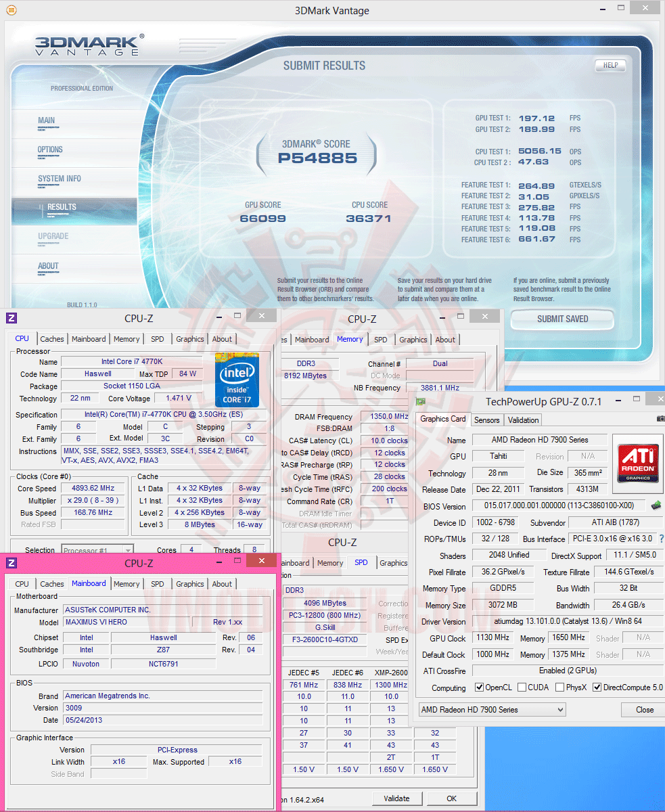The image size is (665, 812).
Task: Click the motherboard model MAXIMUS VI HERO
Action: pyautogui.click(x=127, y=623)
